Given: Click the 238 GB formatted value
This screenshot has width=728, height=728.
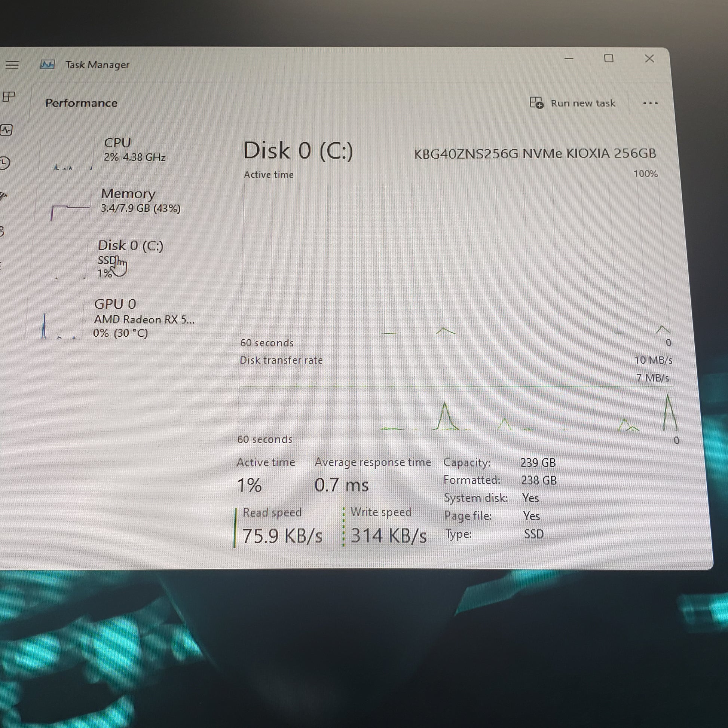Looking at the screenshot, I should tap(539, 480).
